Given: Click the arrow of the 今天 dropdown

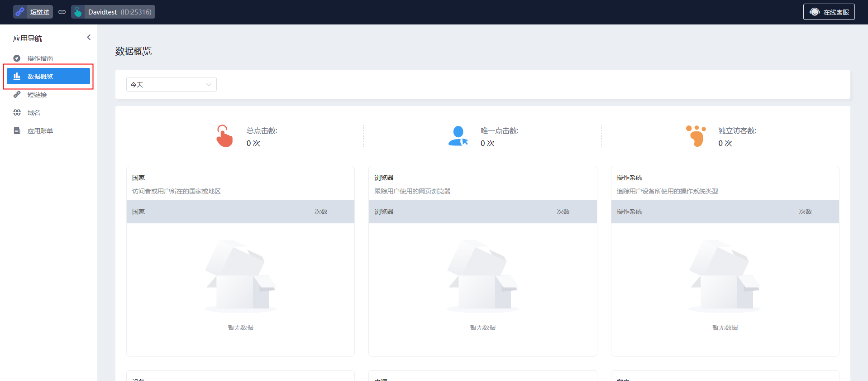Looking at the screenshot, I should click(x=209, y=85).
